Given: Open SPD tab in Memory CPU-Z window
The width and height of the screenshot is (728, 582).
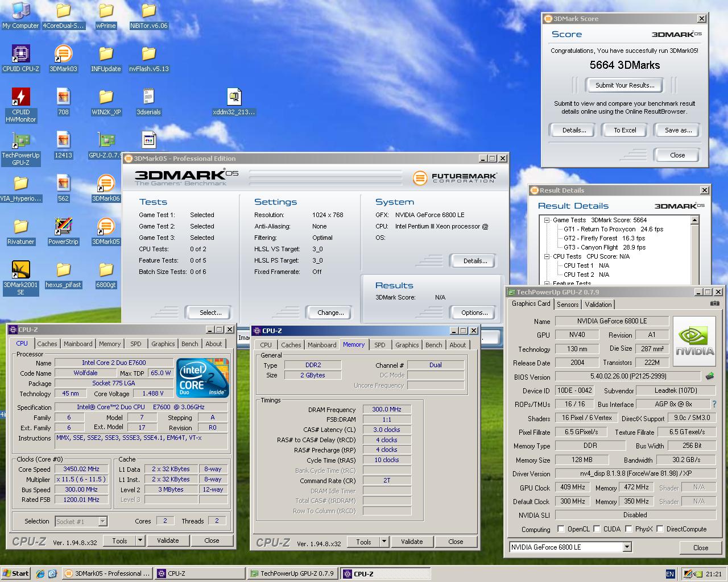Looking at the screenshot, I should coord(380,345).
